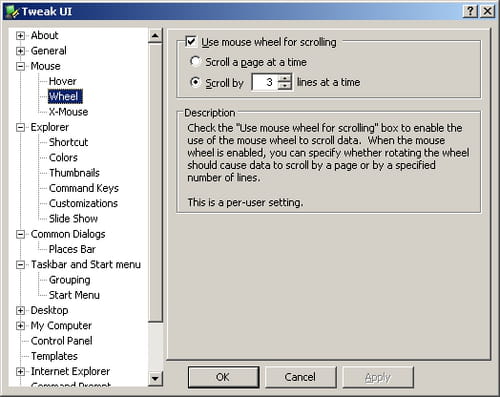Screen dimensions: 500x397
Task: Select the Wheel item
Action: pyautogui.click(x=65, y=96)
